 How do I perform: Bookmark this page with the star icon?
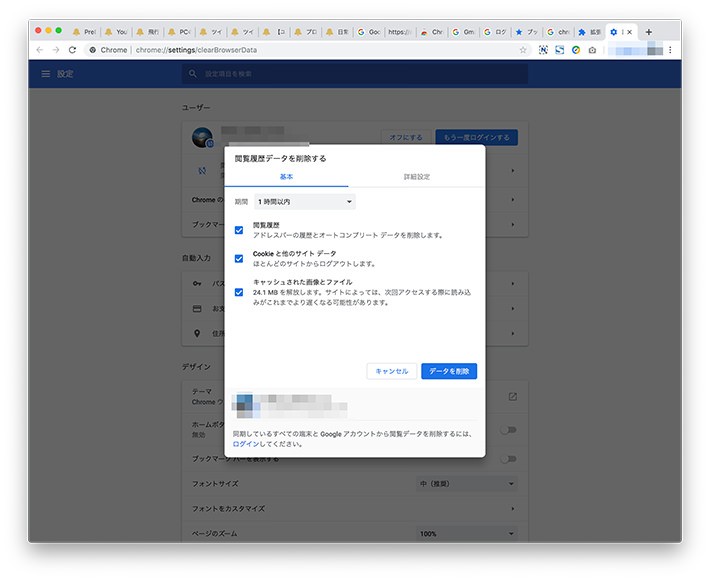(523, 49)
